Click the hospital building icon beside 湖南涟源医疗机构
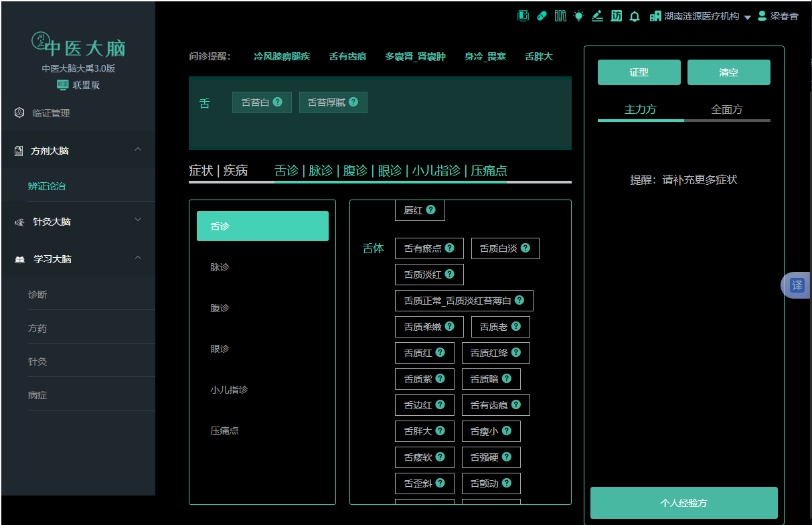Image resolution: width=812 pixels, height=525 pixels. click(x=655, y=16)
